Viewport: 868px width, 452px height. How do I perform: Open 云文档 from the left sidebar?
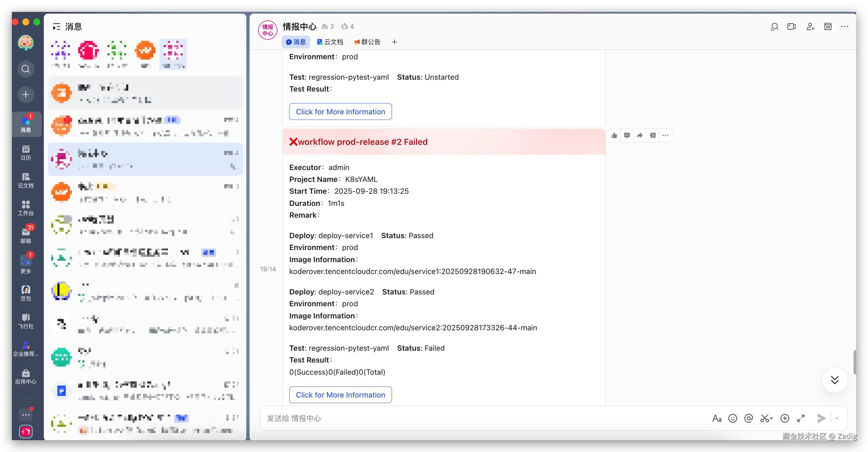pyautogui.click(x=26, y=180)
